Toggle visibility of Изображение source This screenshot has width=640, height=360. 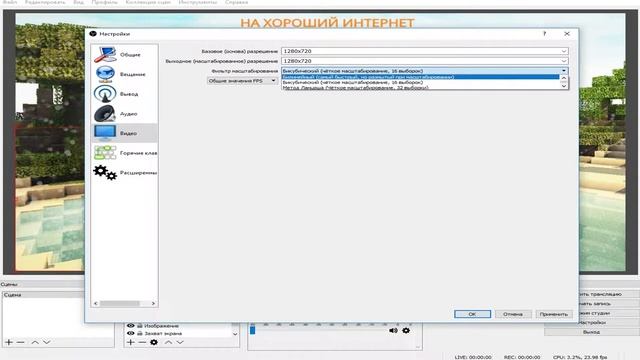(131, 326)
